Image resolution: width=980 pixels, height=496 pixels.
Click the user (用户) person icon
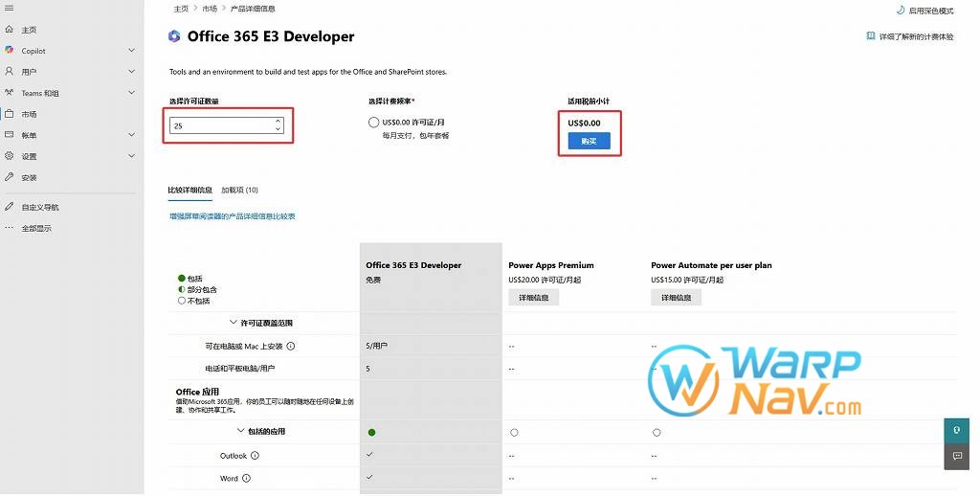[9, 71]
